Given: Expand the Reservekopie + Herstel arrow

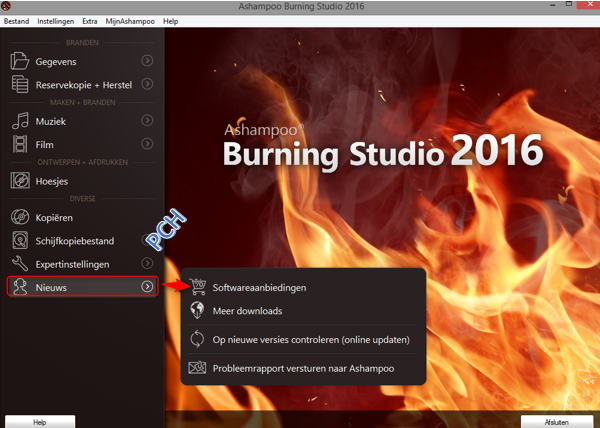Looking at the screenshot, I should click(x=147, y=84).
